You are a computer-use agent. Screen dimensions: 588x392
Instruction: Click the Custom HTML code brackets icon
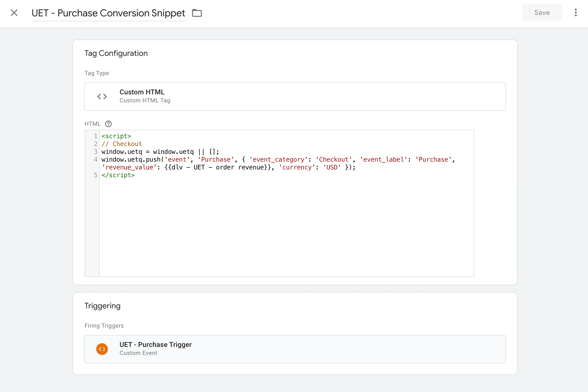click(102, 97)
